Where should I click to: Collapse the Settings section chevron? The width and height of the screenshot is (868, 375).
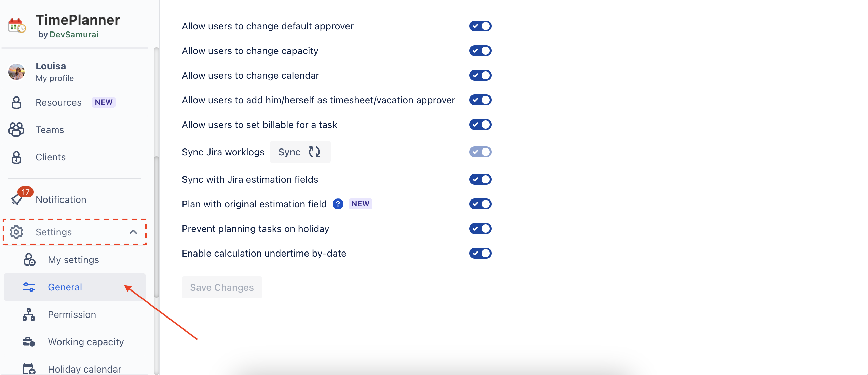(133, 232)
